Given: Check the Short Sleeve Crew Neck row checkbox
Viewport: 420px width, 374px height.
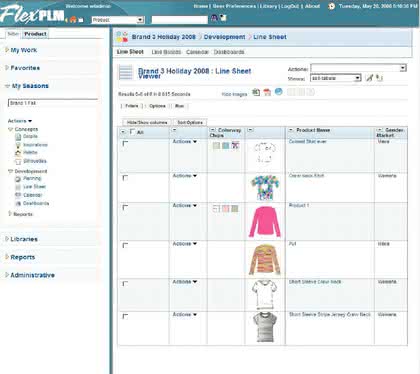Looking at the screenshot, I should (125, 284).
